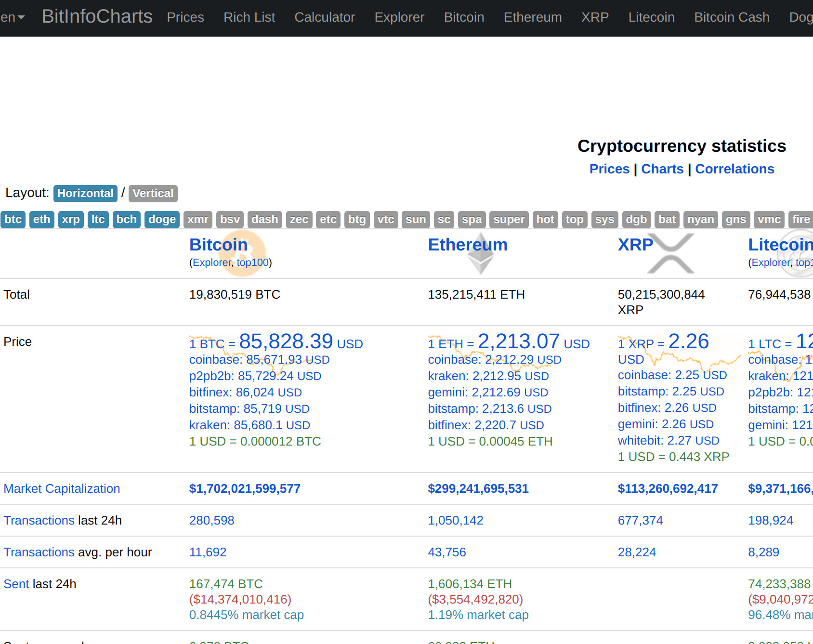Click Bitcoin market cap $1,702,021,599,577
The height and width of the screenshot is (644, 813).
click(x=245, y=488)
